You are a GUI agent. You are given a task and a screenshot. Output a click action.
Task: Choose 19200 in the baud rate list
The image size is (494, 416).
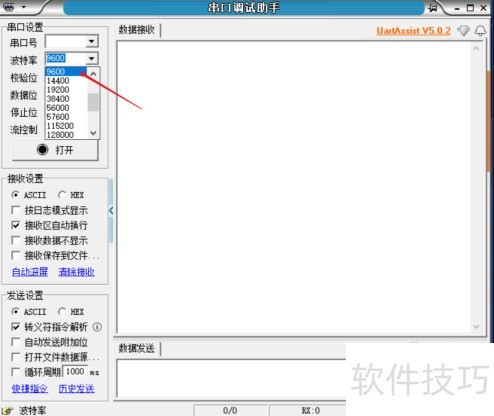point(66,90)
